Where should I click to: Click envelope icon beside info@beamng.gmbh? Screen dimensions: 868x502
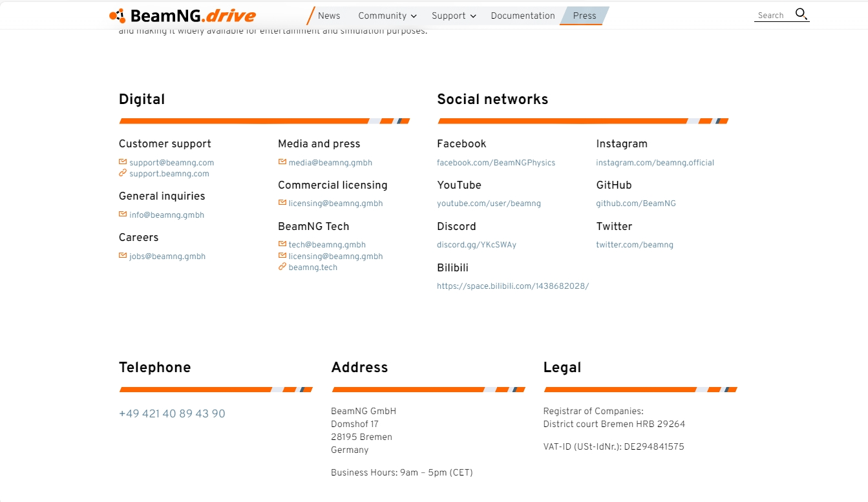pos(123,214)
